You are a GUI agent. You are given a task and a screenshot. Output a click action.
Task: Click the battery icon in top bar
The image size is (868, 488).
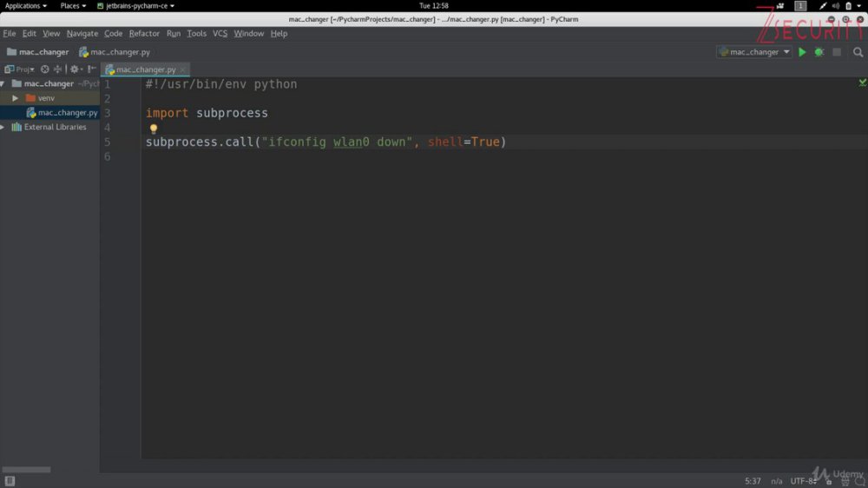point(848,5)
